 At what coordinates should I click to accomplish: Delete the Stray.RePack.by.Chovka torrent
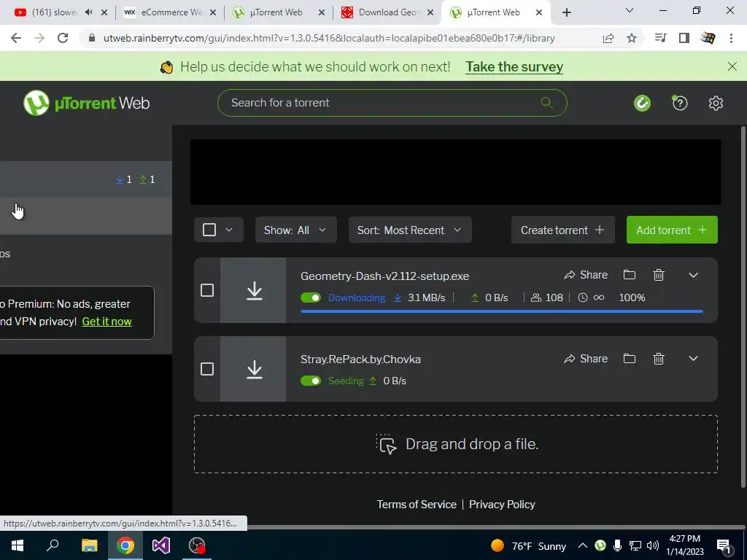(x=659, y=359)
